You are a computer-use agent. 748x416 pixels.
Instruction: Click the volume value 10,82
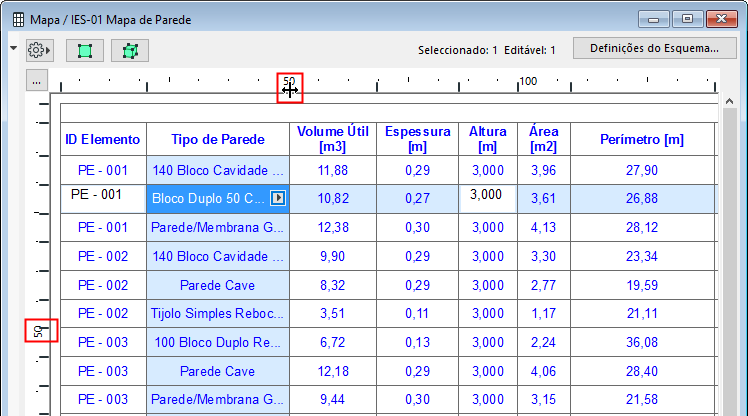pos(333,198)
